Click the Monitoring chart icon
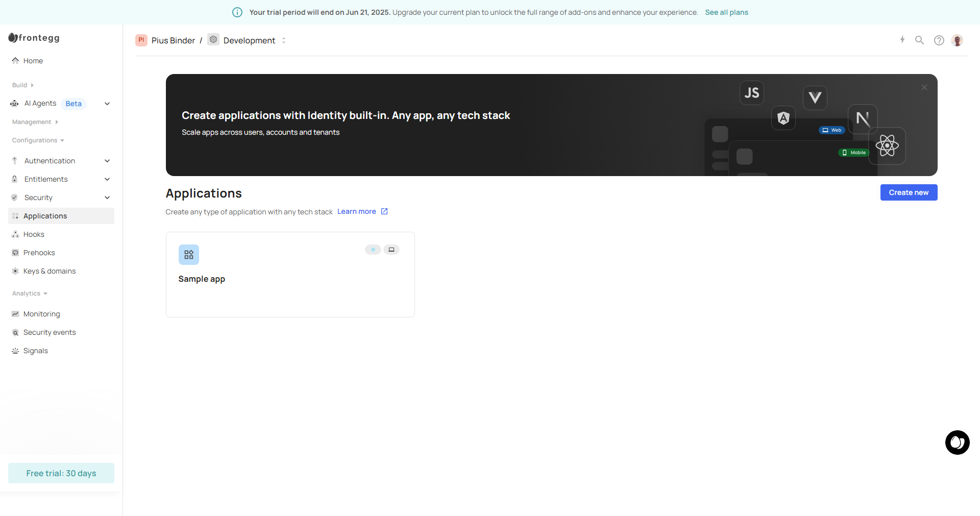 tap(15, 314)
